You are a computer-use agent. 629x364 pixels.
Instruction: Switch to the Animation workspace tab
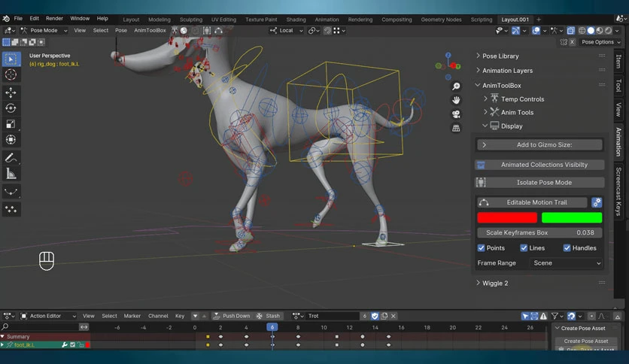tap(327, 20)
